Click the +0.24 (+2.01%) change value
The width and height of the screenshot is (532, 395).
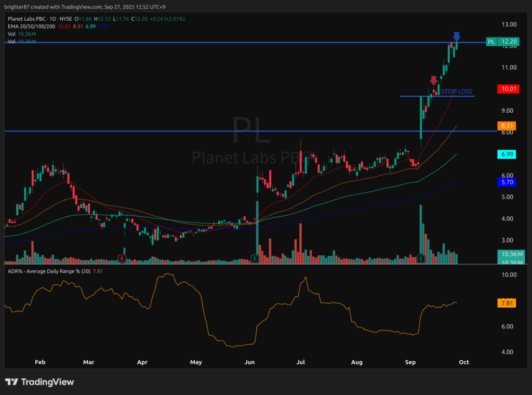tap(167, 19)
